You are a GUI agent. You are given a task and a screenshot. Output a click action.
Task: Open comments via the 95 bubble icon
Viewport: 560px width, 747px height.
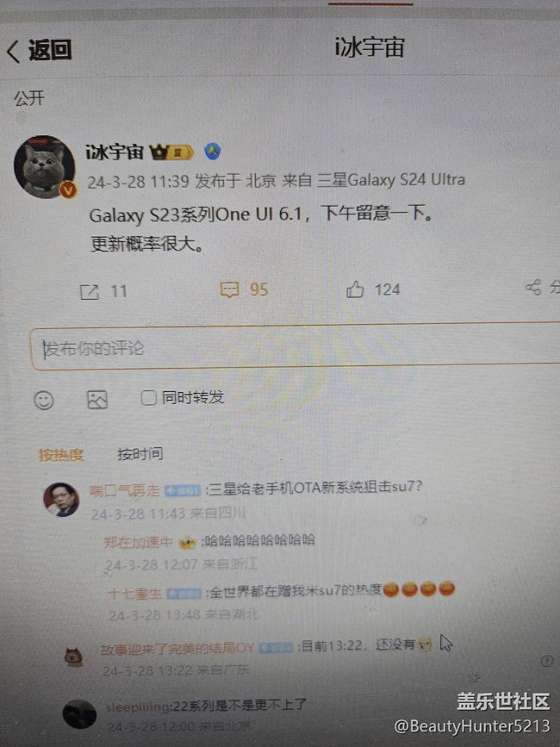(229, 289)
